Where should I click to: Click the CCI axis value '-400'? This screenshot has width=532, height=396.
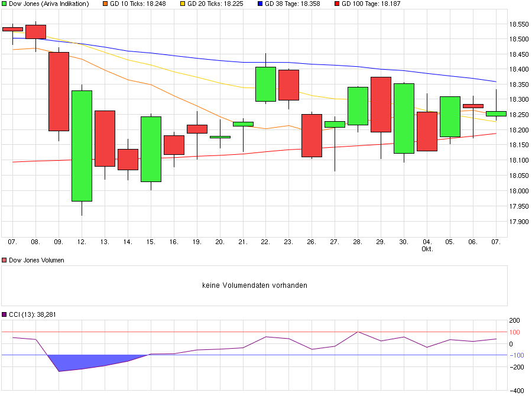point(517,391)
